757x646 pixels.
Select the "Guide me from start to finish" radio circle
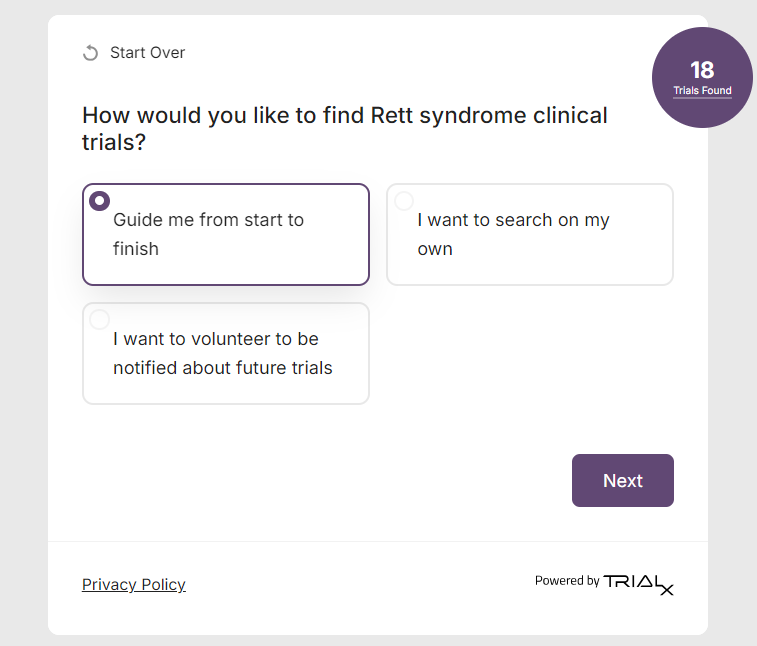click(99, 201)
